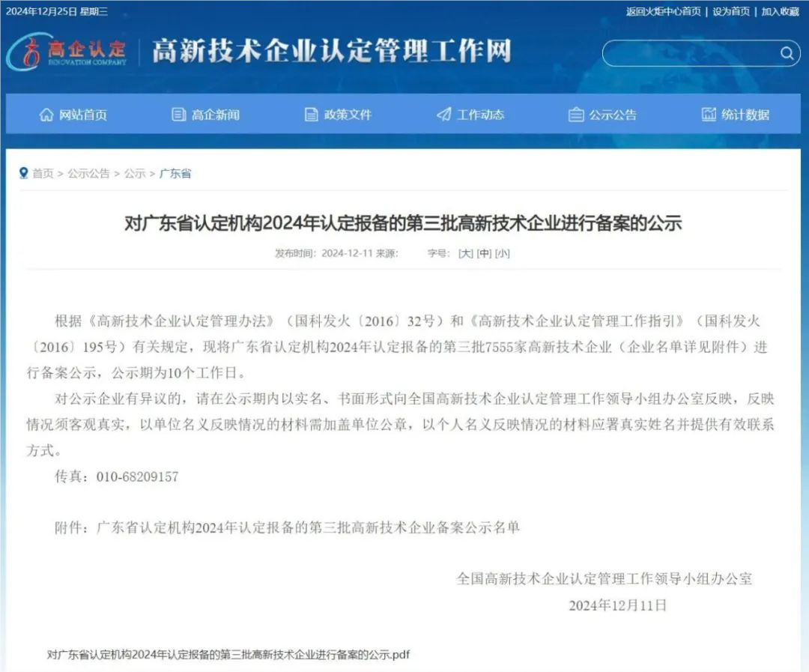
Task: Switch to the 公示公告 section
Action: [613, 114]
